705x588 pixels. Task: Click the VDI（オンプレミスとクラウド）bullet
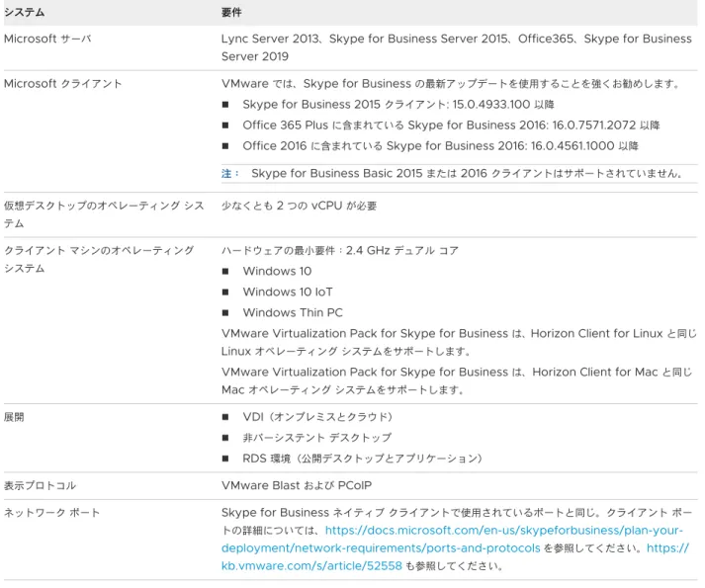point(317,417)
